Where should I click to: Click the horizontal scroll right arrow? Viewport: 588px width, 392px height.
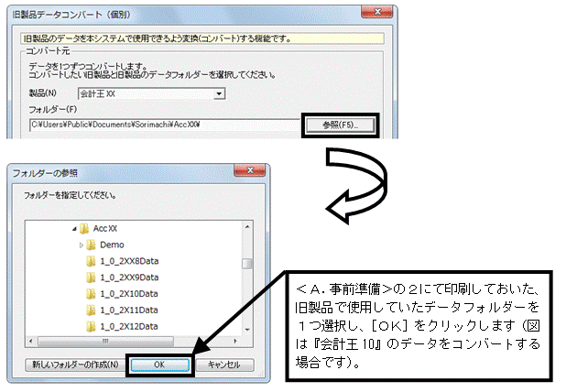click(235, 341)
